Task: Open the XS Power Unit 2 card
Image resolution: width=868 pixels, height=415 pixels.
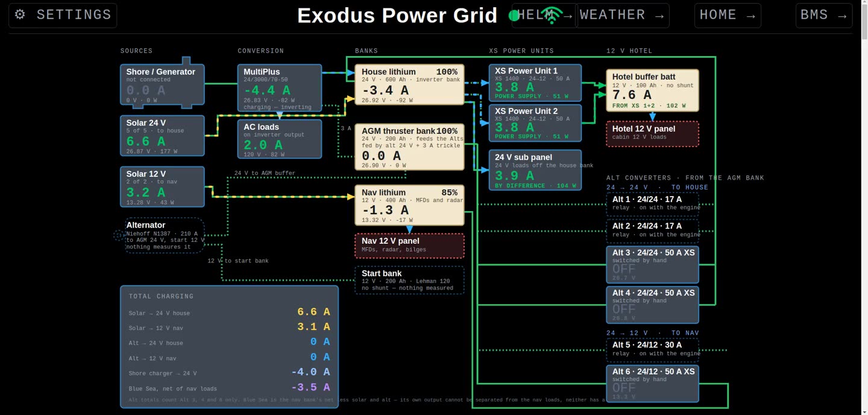Action: click(x=535, y=123)
